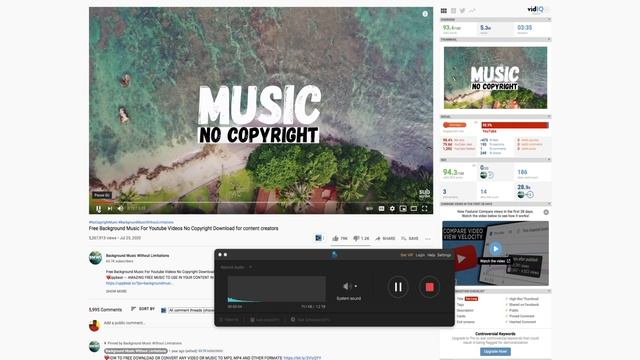Collapse vidIQ Thumbnail section
Screen dimensions: 640x360
click(549, 39)
